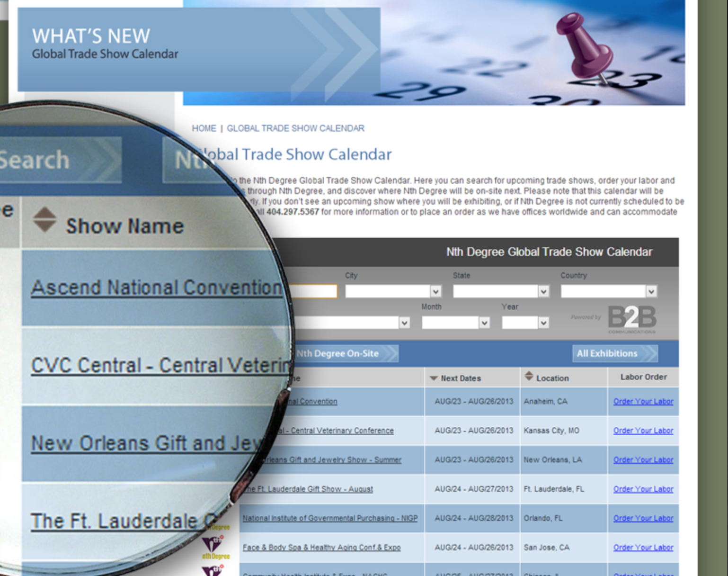Viewport: 728px width, 576px height.
Task: Click magnified New Orleans Gift link
Action: pos(147,444)
